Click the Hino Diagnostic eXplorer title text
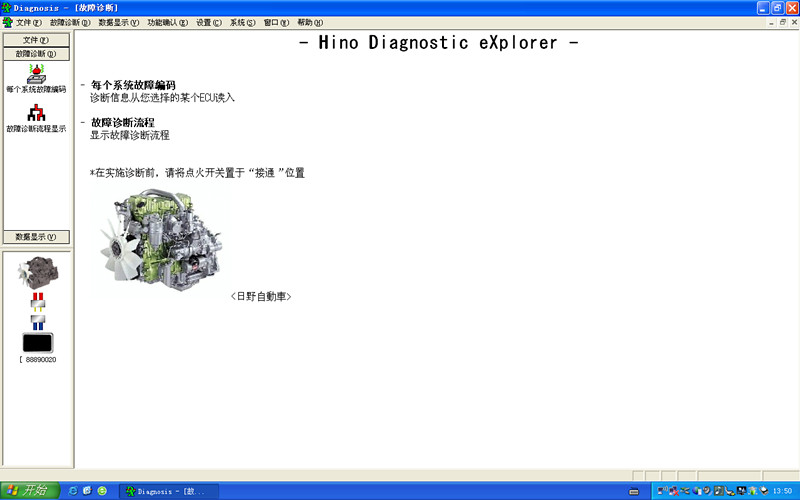Viewport: 800px width, 500px height. point(438,42)
